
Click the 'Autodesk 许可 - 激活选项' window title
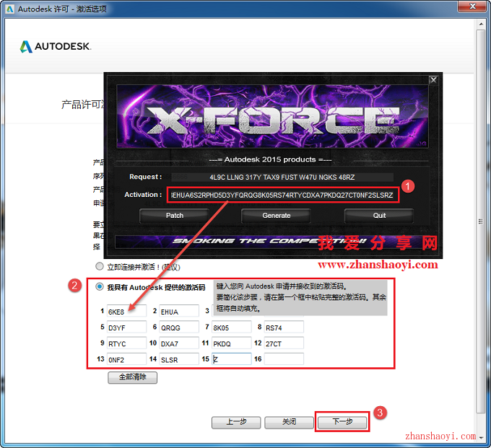click(62, 9)
